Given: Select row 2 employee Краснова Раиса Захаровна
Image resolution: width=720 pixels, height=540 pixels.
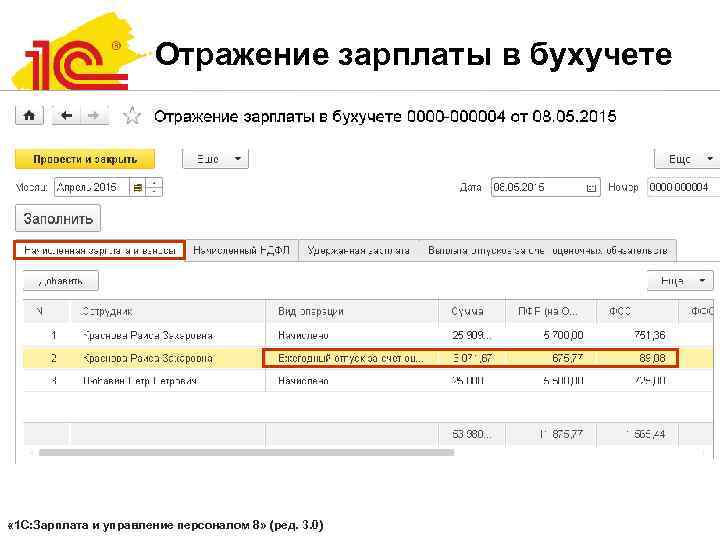Looking at the screenshot, I should (147, 358).
